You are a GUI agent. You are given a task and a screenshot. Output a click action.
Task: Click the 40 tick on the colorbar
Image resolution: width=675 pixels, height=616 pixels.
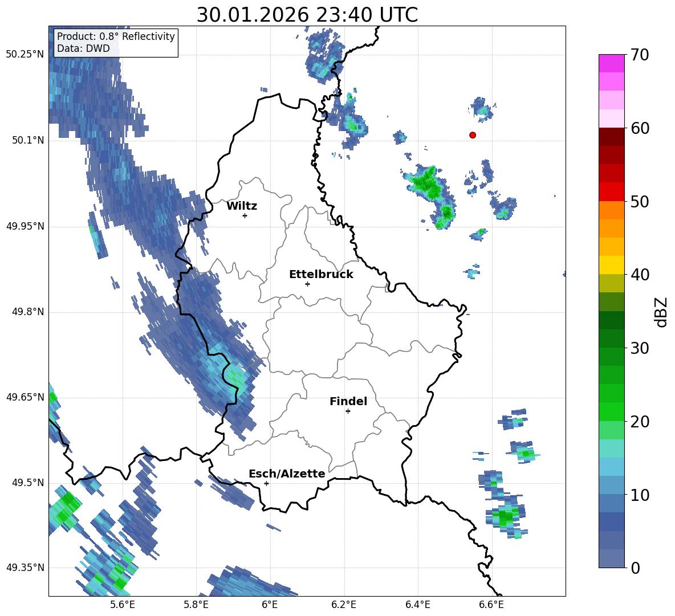tap(640, 275)
